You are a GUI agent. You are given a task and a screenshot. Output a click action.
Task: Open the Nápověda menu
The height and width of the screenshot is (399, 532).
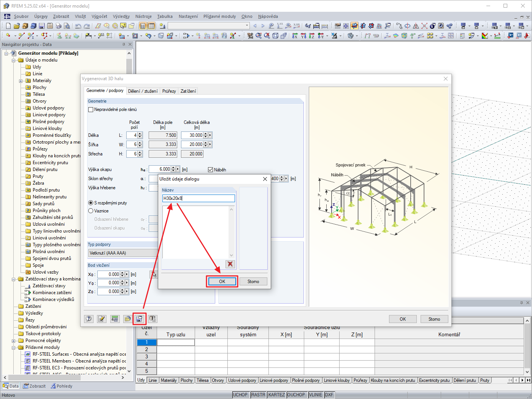pyautogui.click(x=268, y=16)
